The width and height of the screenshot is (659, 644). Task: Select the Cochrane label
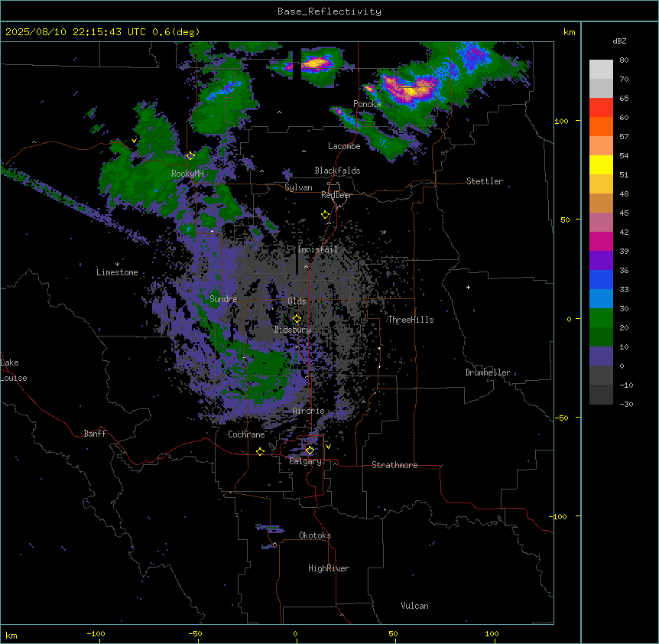click(246, 434)
